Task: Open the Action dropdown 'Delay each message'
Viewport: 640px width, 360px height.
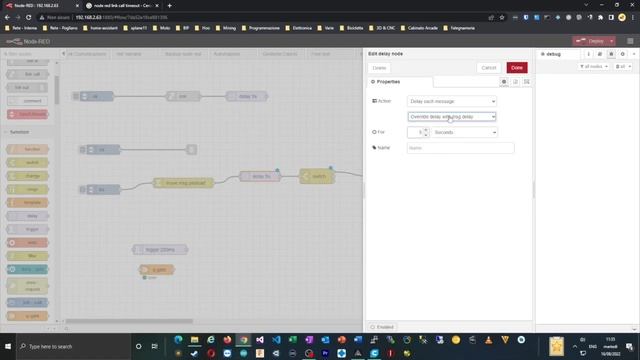Action: click(451, 101)
